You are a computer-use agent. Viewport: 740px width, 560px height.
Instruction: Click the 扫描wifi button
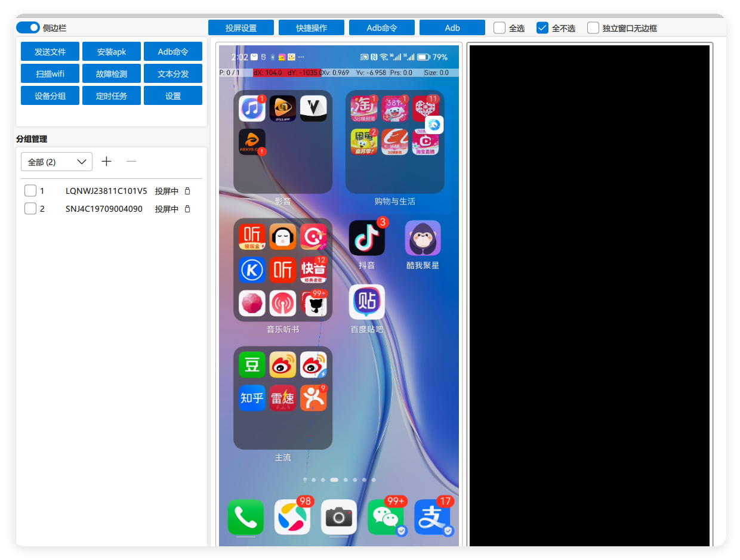click(x=50, y=73)
